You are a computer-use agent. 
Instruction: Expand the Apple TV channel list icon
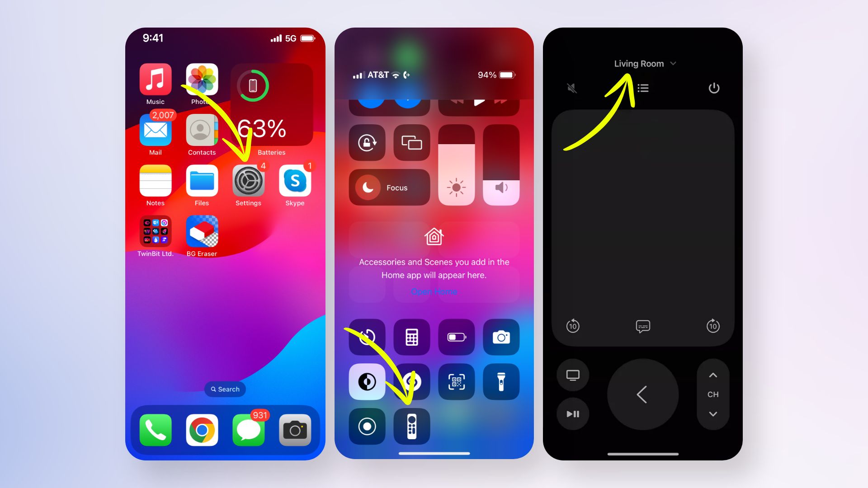click(643, 88)
